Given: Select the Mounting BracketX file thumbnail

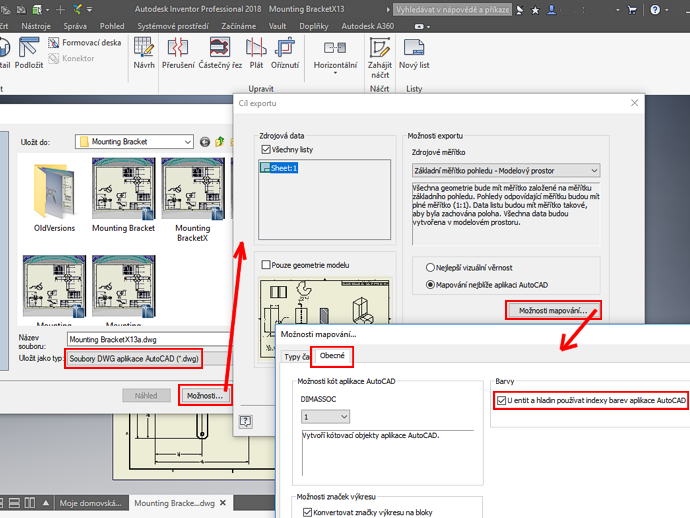Looking at the screenshot, I should coord(193,200).
